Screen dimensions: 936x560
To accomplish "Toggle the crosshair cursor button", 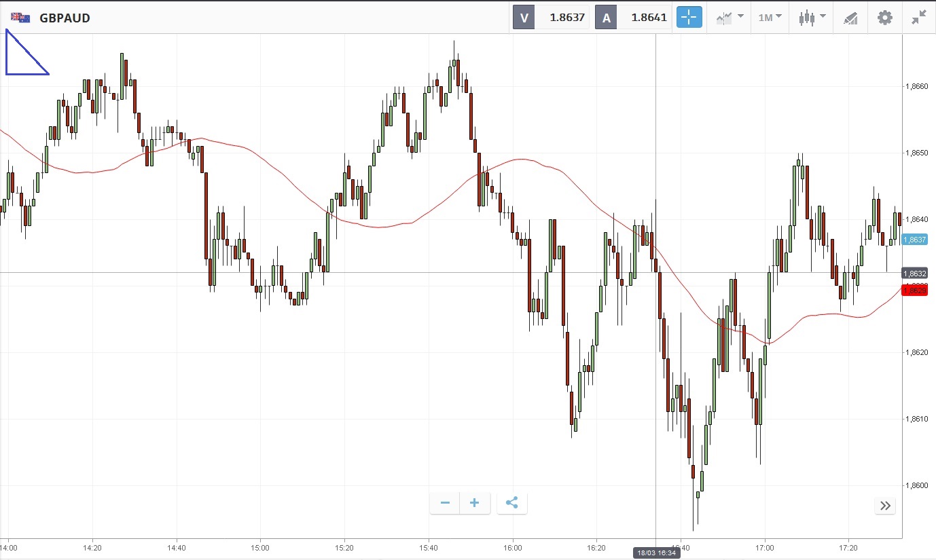I will [689, 18].
